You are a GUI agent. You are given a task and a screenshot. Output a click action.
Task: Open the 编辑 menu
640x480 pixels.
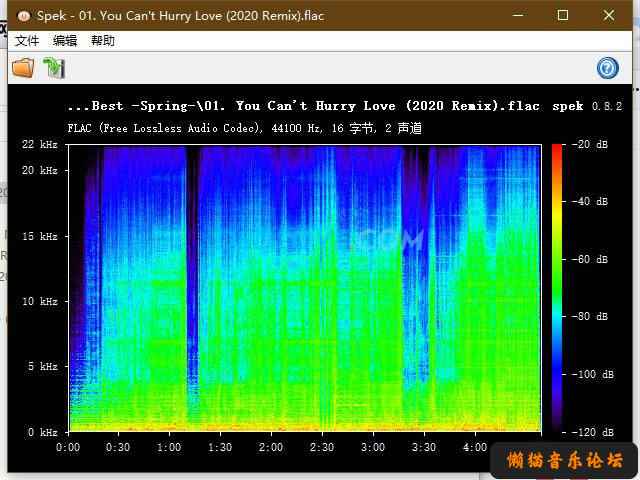tap(65, 41)
